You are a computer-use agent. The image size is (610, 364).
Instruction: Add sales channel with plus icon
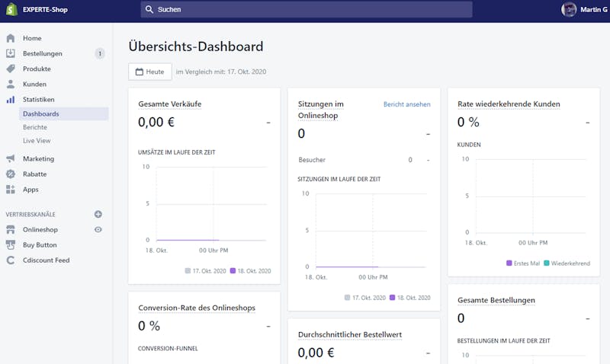[98, 214]
